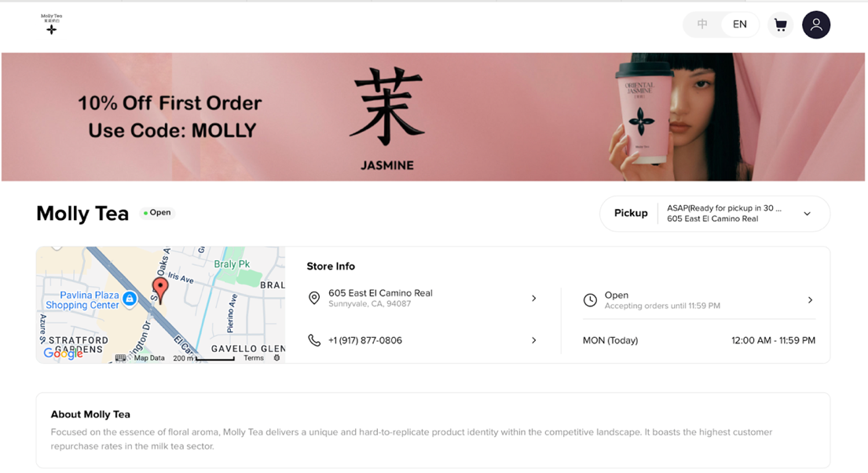Expand the ASAP pickup time dropdown
The width and height of the screenshot is (868, 473).
(x=807, y=214)
